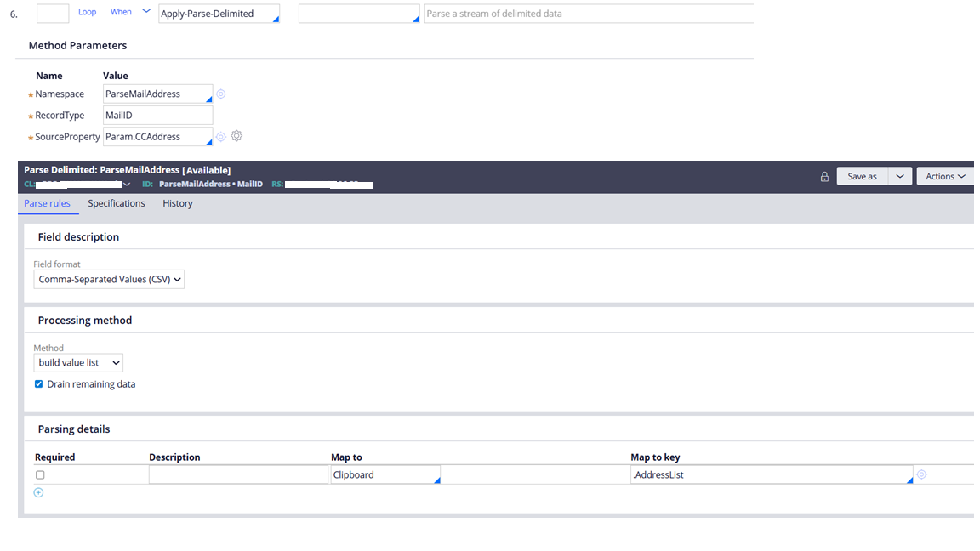This screenshot has height=551, width=980.
Task: Open the Field format dropdown
Action: coord(109,280)
